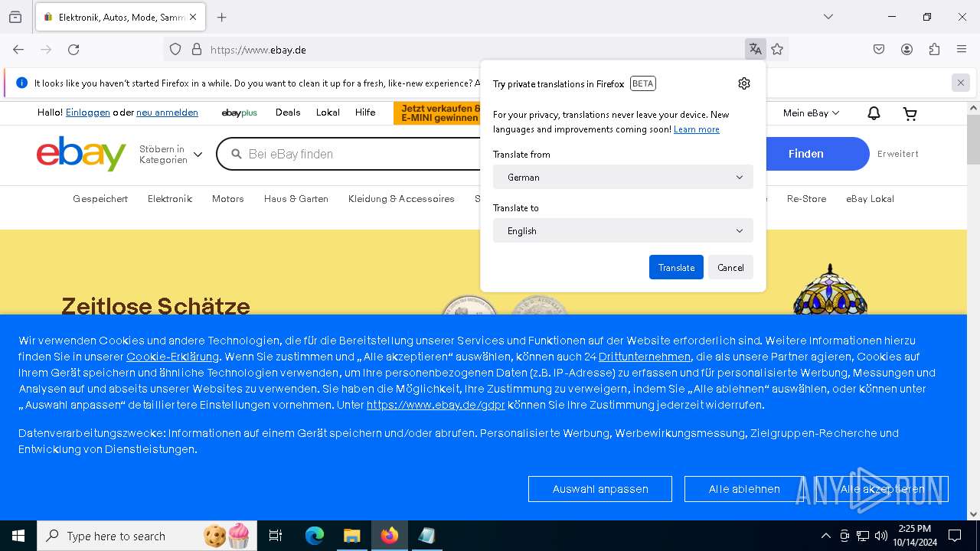Open the recent browsing view icon
This screenshot has height=551, width=980.
click(x=15, y=17)
